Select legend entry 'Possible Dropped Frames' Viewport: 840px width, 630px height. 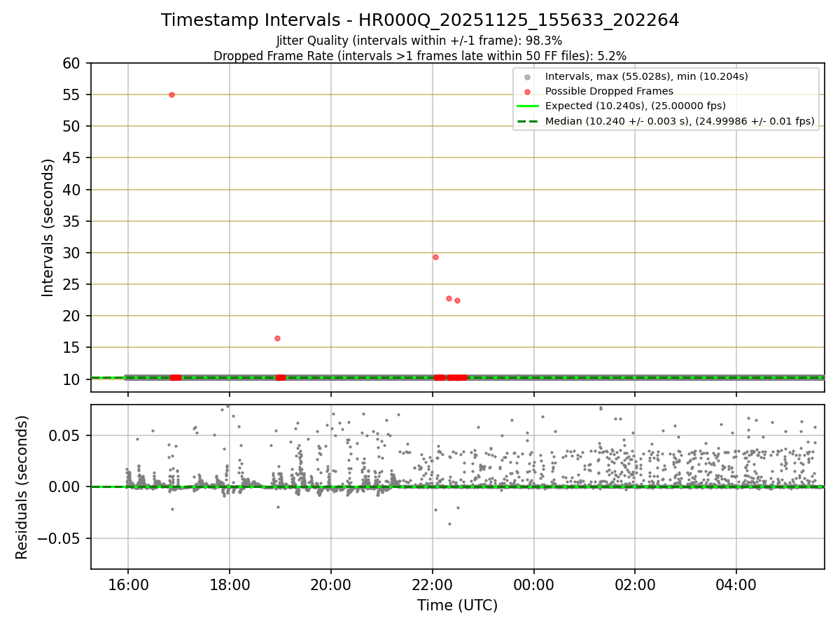click(609, 91)
